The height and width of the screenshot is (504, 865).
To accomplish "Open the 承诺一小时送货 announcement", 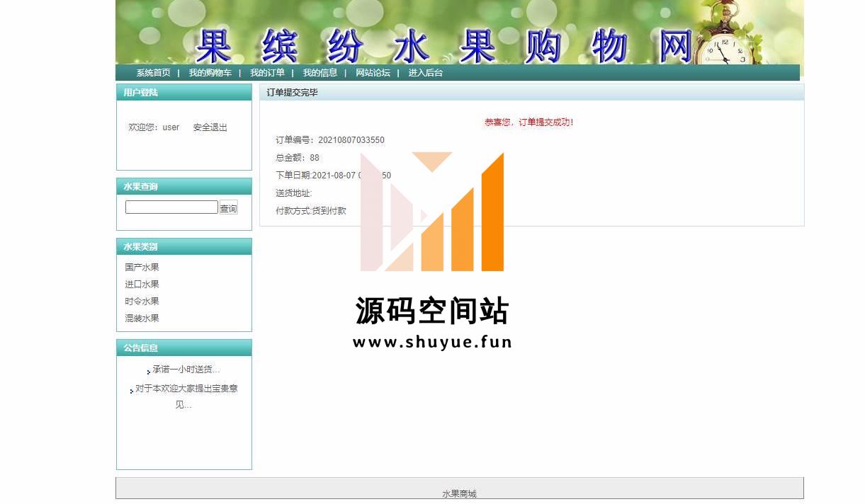I will pyautogui.click(x=186, y=370).
